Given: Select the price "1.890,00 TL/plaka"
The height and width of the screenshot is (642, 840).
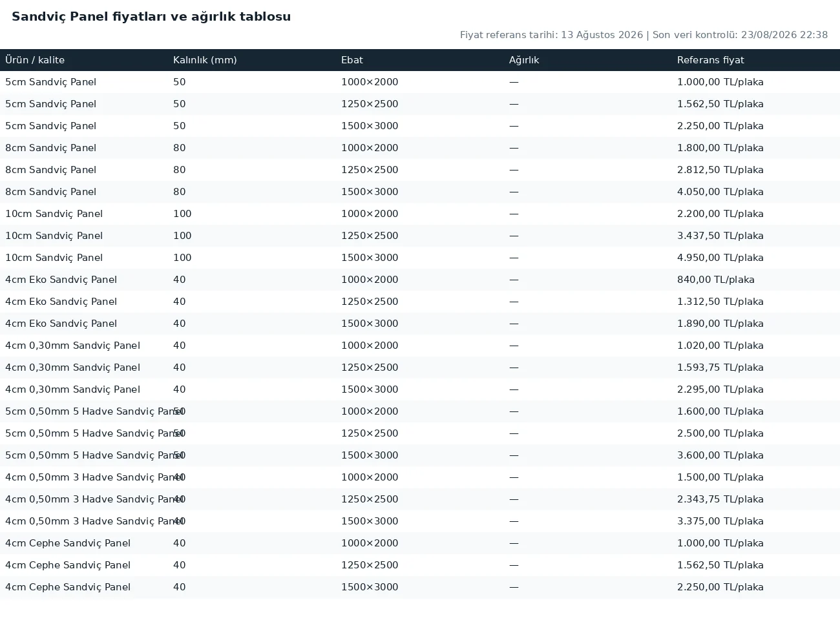Looking at the screenshot, I should click(x=720, y=324).
